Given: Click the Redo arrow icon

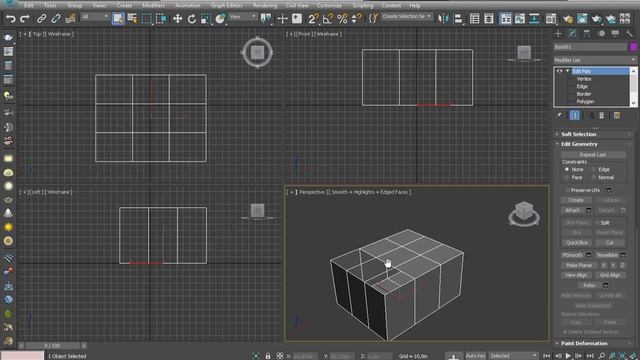Looking at the screenshot, I should pyautogui.click(x=24, y=19).
